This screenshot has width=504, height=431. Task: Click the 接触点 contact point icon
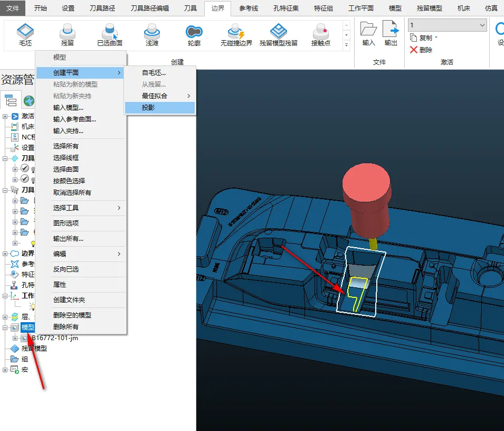coord(320,32)
